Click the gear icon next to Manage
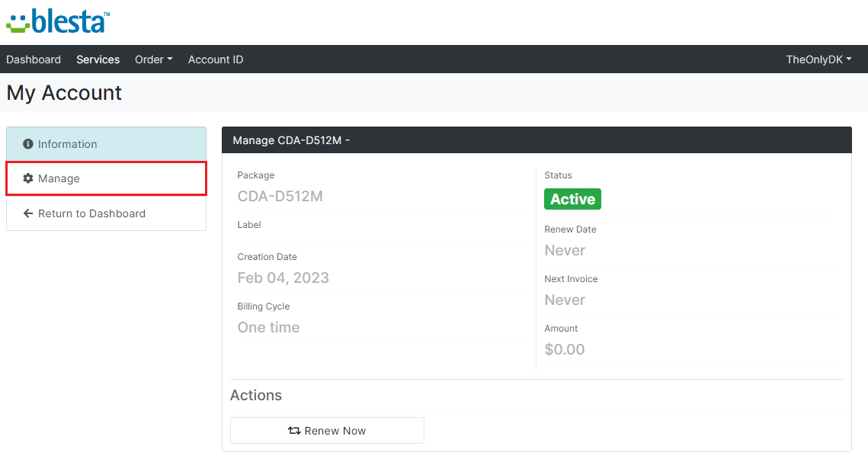 click(x=28, y=178)
